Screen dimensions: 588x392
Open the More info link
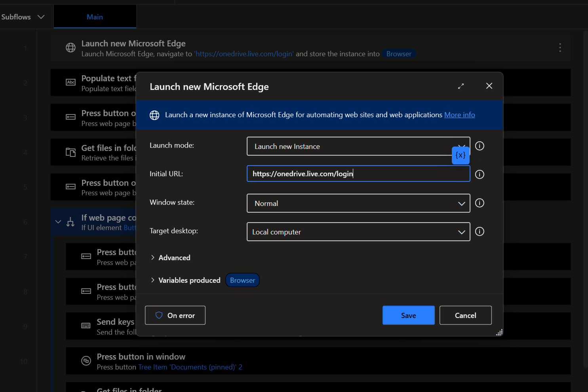point(459,115)
